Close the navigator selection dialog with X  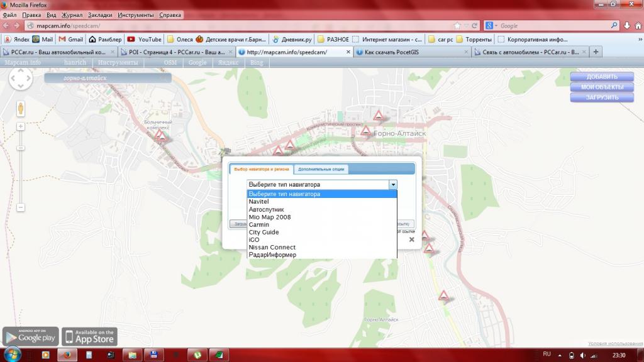(x=411, y=239)
